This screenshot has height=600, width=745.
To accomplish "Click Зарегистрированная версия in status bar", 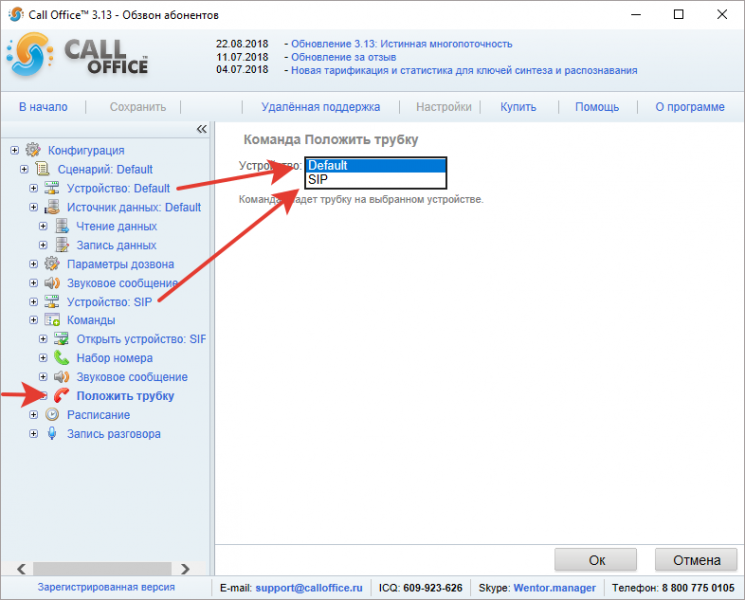I will [x=106, y=587].
